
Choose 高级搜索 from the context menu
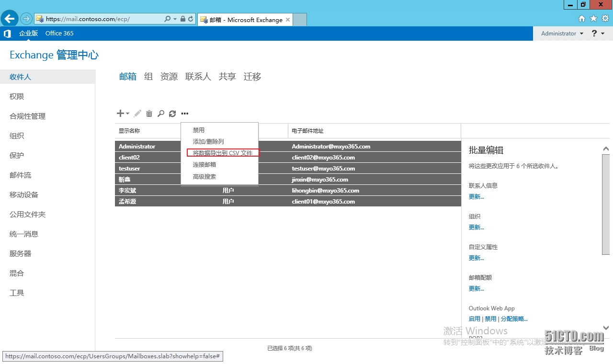tap(204, 176)
